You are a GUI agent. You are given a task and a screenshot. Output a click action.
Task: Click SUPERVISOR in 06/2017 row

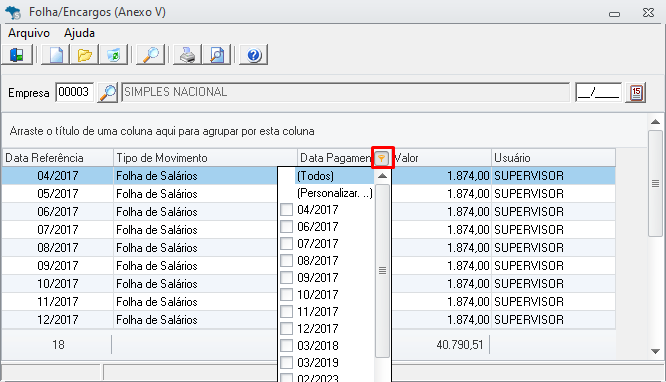click(529, 212)
